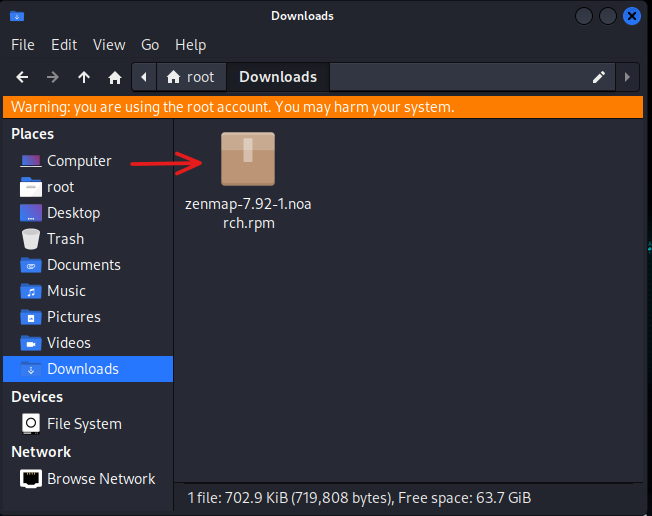Click the Pictures folder icon
This screenshot has height=516, width=652.
tap(31, 317)
